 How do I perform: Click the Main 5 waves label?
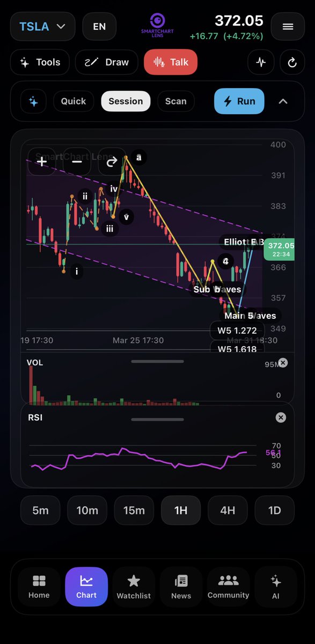pyautogui.click(x=250, y=316)
